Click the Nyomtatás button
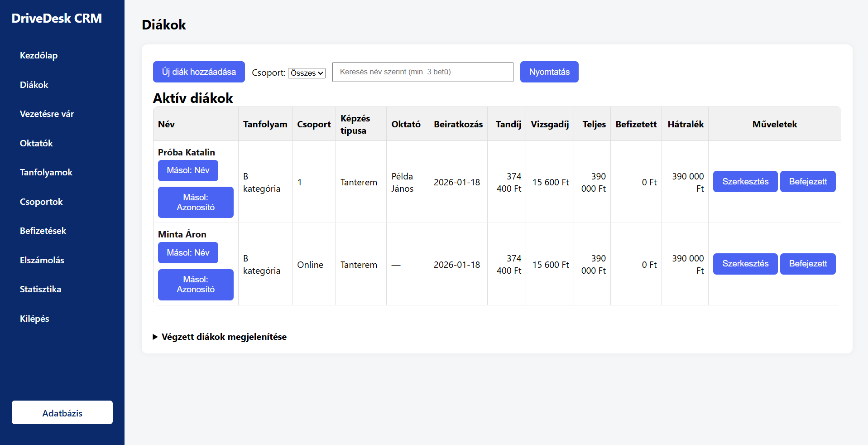 pyautogui.click(x=549, y=72)
